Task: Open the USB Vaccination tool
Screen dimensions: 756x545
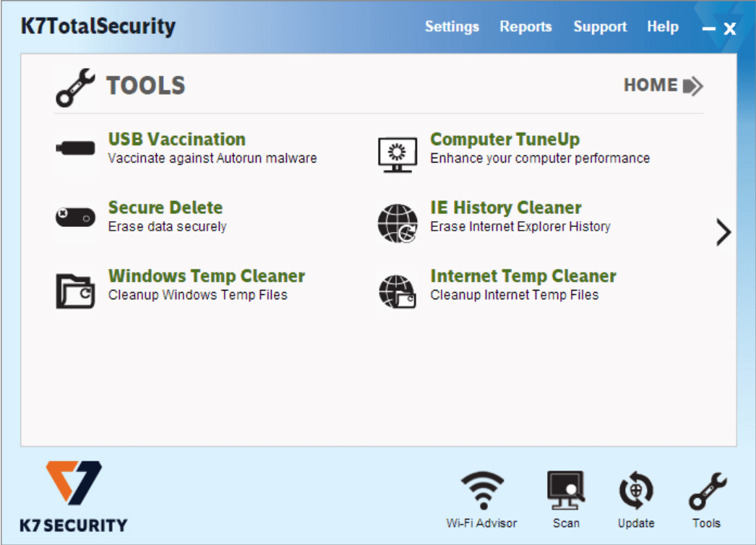Action: pos(176,140)
